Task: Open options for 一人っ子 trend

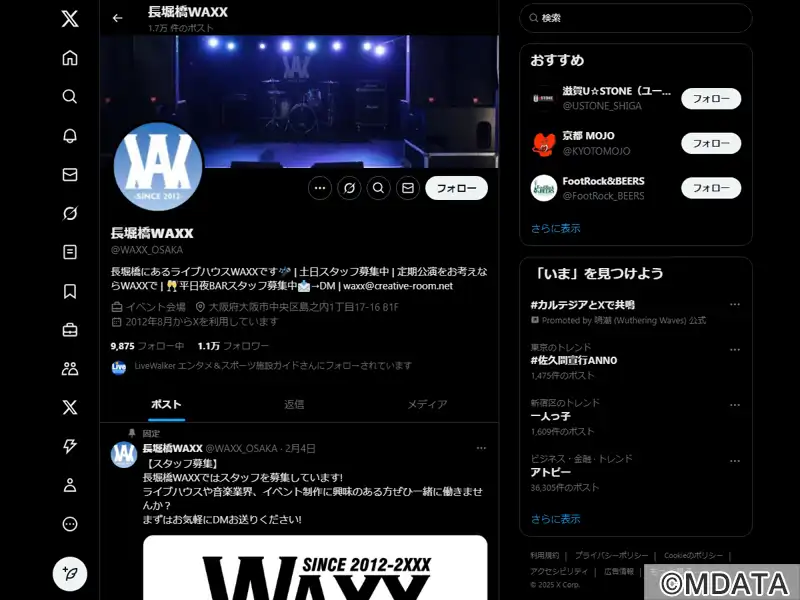Action: pos(735,405)
